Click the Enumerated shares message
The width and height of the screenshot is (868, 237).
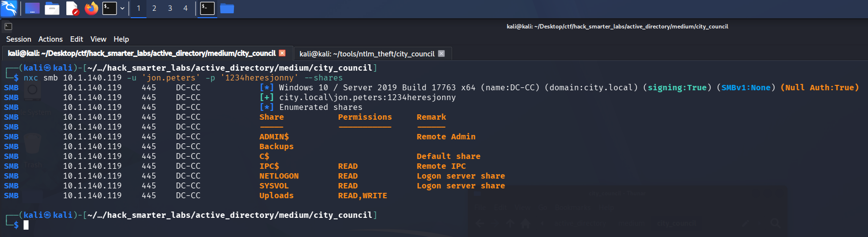(321, 107)
